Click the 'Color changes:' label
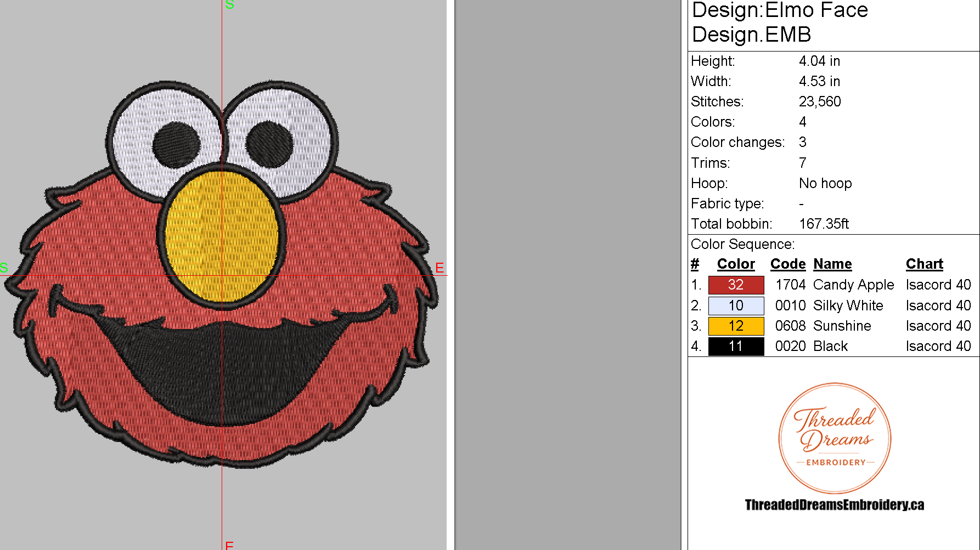Image resolution: width=980 pixels, height=550 pixels. (x=737, y=142)
